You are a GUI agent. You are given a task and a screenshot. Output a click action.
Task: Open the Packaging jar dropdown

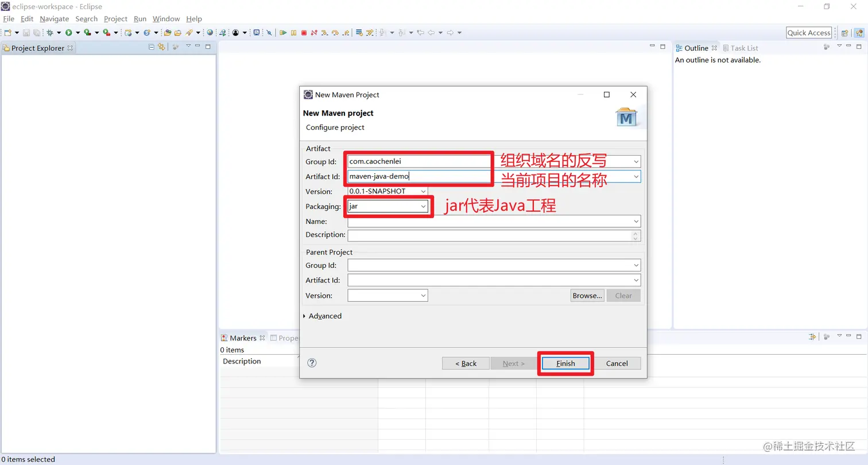[423, 206]
